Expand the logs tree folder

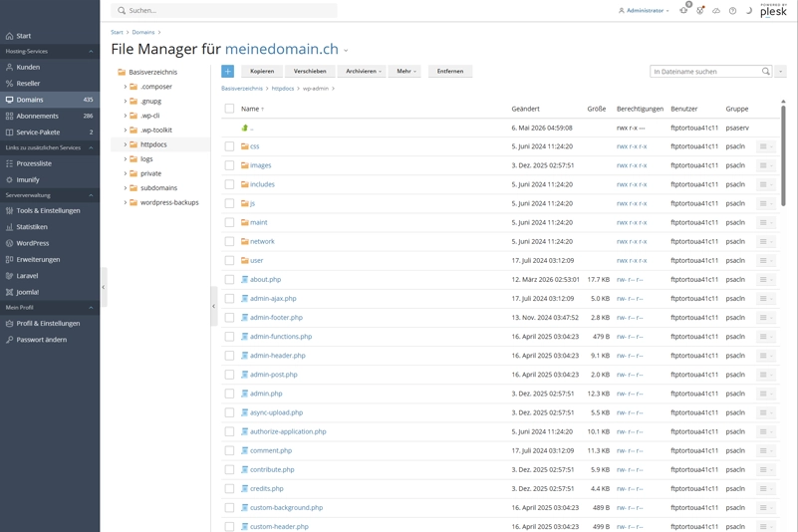click(x=126, y=158)
